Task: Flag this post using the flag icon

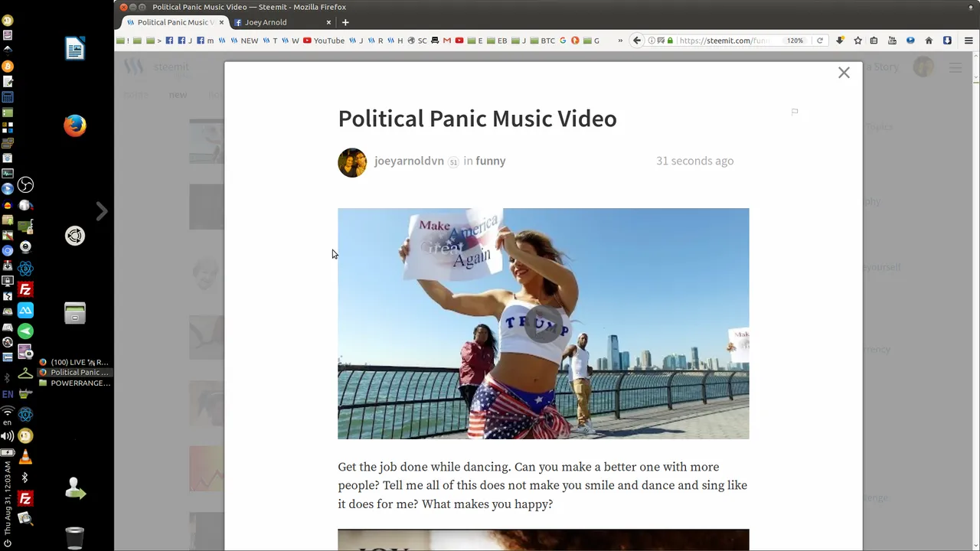Action: [x=795, y=112]
